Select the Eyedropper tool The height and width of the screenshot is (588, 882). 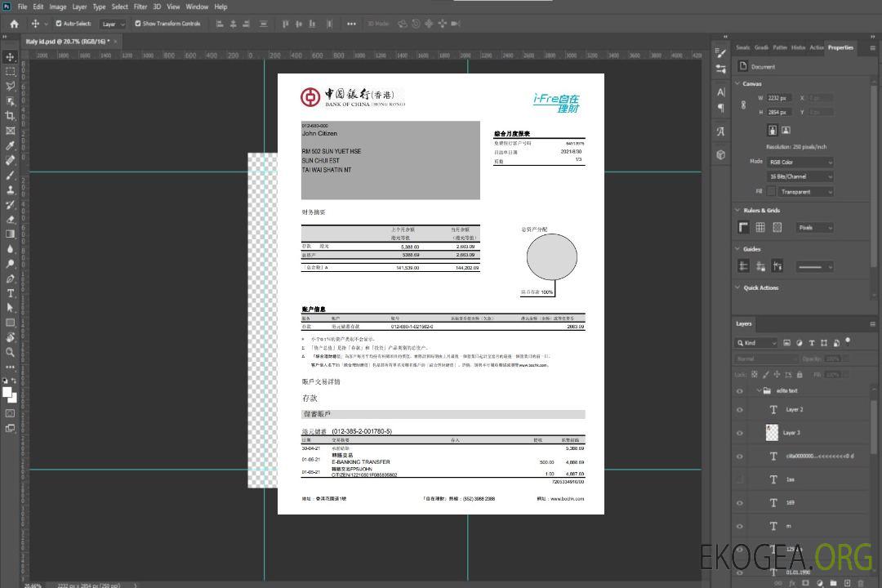tap(10, 145)
